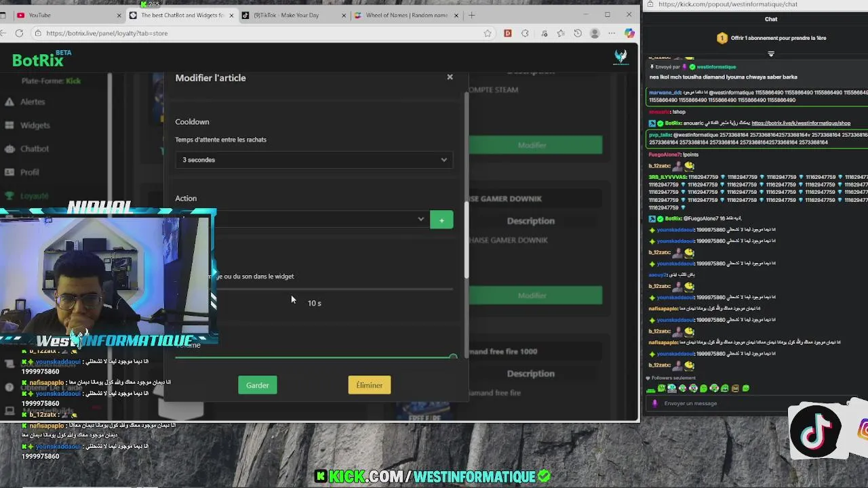Open Alertes in the BotRix sidebar

[33, 102]
